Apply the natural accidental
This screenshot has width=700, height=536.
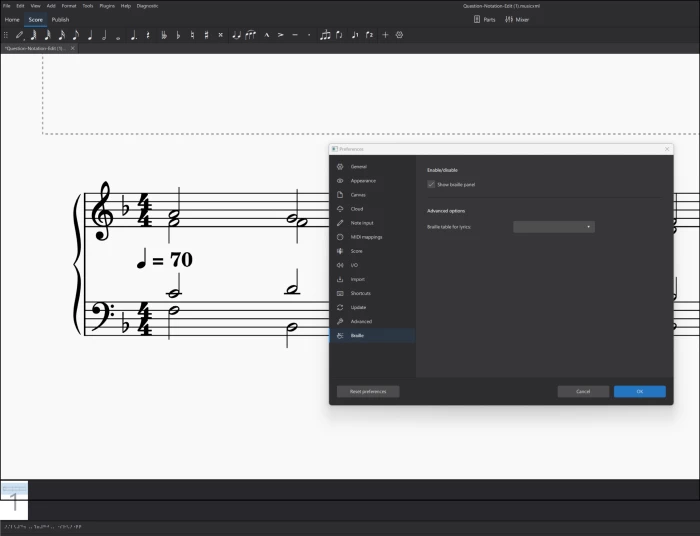click(x=192, y=35)
